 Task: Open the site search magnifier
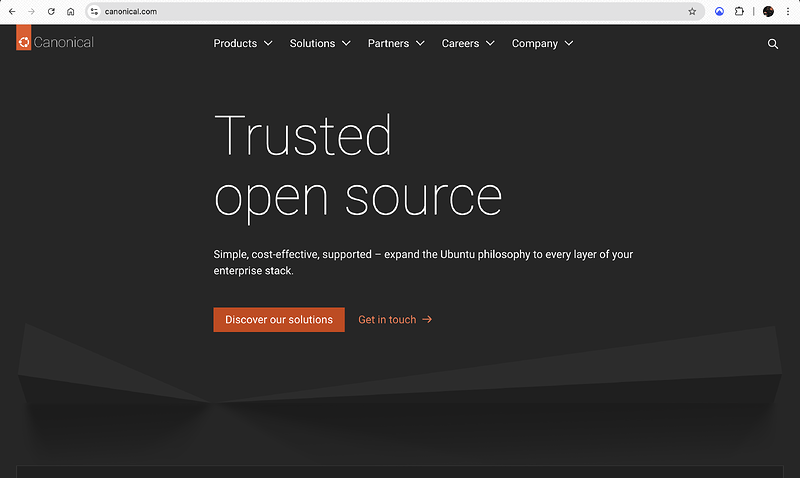click(773, 44)
